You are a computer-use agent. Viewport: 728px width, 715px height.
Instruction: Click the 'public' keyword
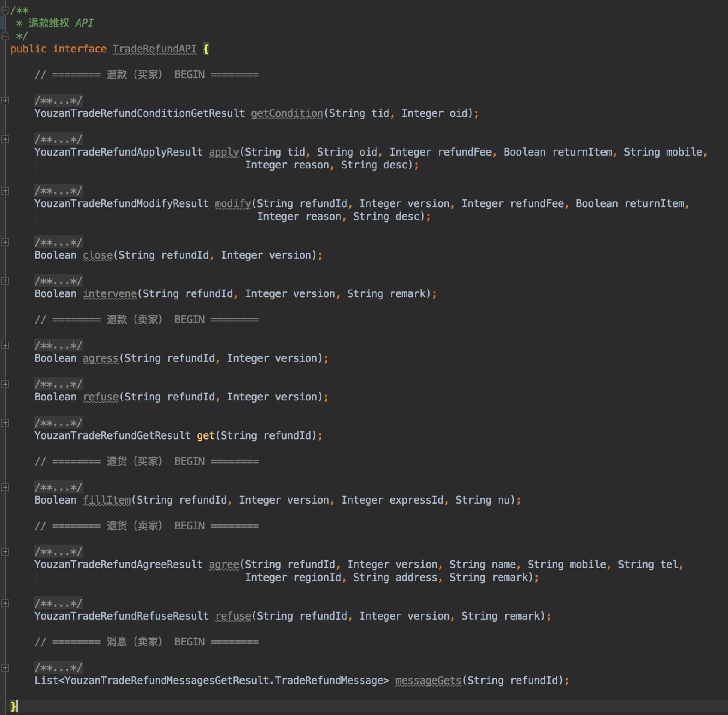pyautogui.click(x=28, y=49)
